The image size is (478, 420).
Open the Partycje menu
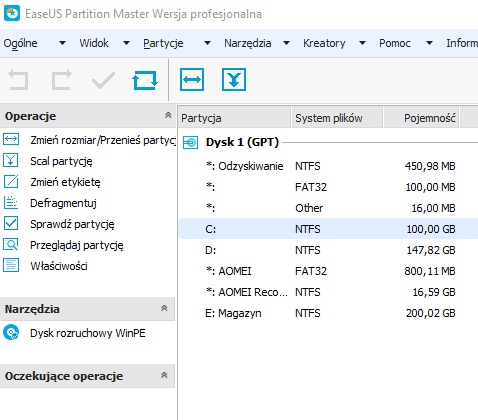(163, 43)
